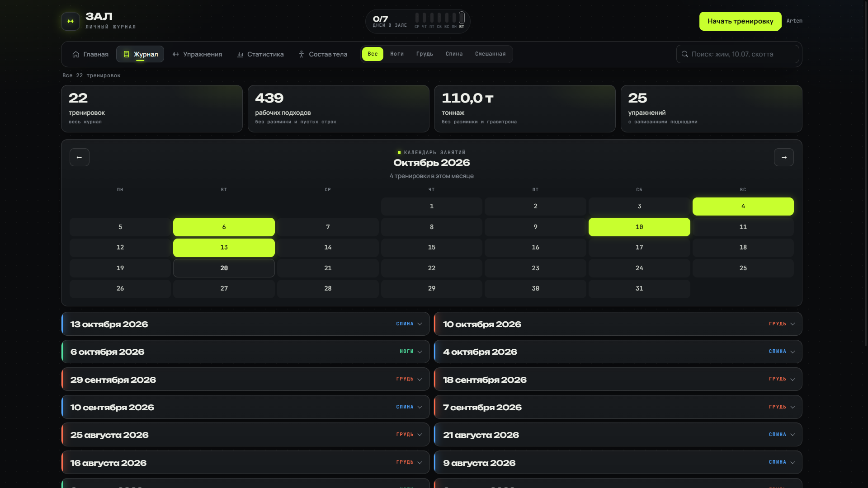
Task: Click the ЗАЛ dumbbell logo icon
Action: (71, 21)
